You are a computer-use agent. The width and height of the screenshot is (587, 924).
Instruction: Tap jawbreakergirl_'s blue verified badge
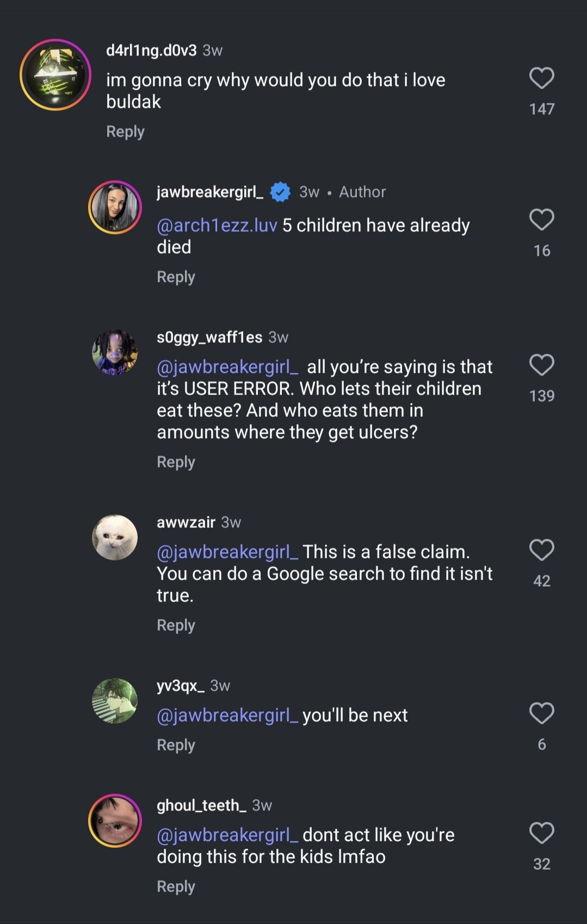pyautogui.click(x=280, y=192)
